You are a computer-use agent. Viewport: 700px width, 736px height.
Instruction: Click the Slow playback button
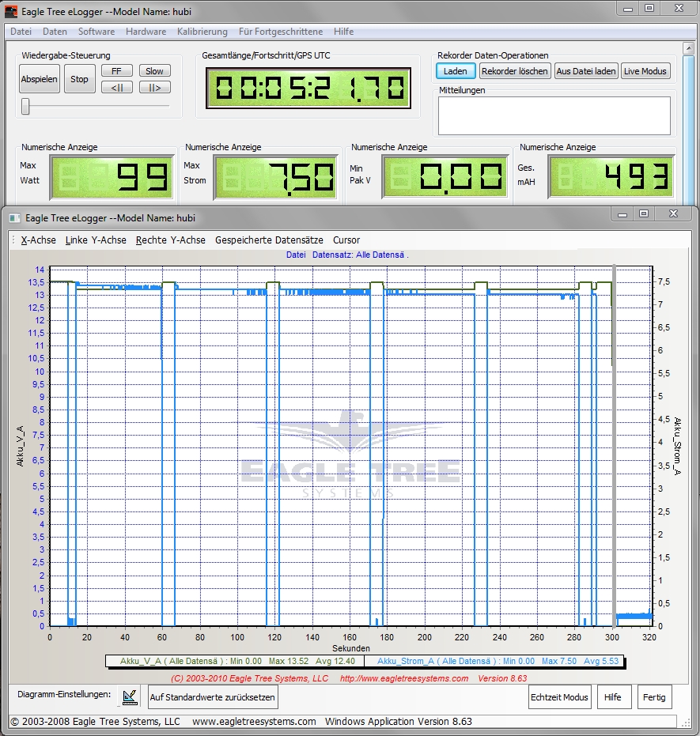tap(154, 71)
